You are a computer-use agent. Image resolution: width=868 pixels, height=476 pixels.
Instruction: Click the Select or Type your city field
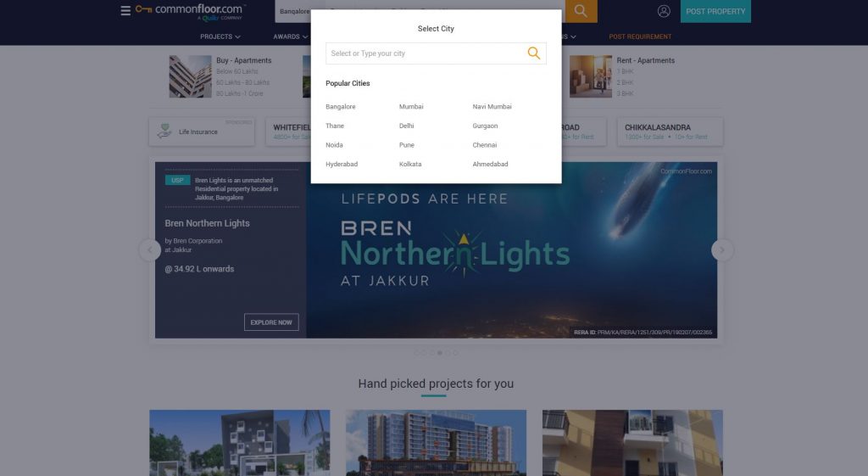436,53
